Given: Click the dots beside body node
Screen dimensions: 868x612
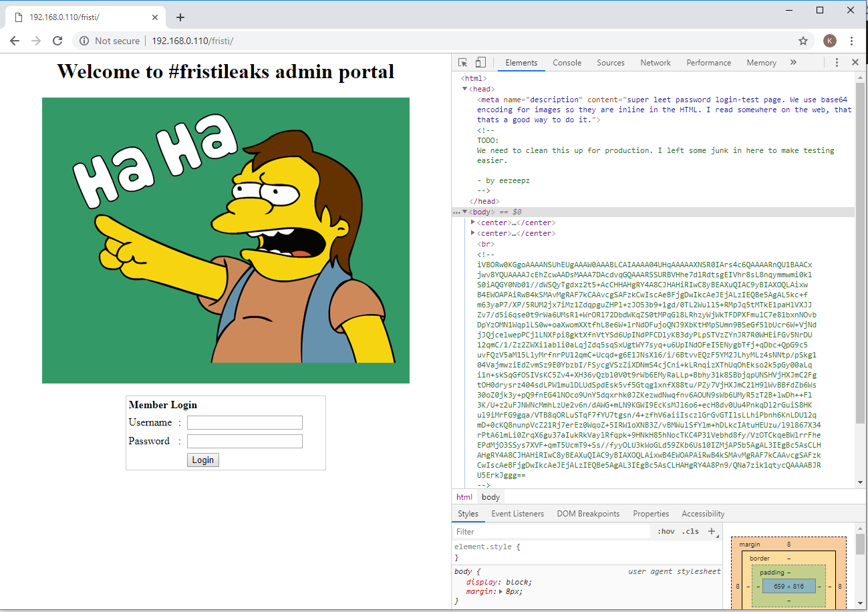Looking at the screenshot, I should pyautogui.click(x=456, y=212).
